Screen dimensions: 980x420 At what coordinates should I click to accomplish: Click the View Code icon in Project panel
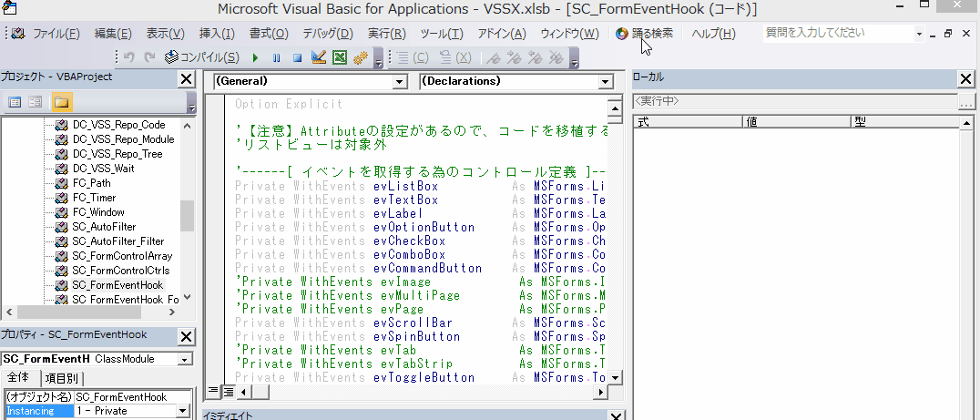[15, 102]
